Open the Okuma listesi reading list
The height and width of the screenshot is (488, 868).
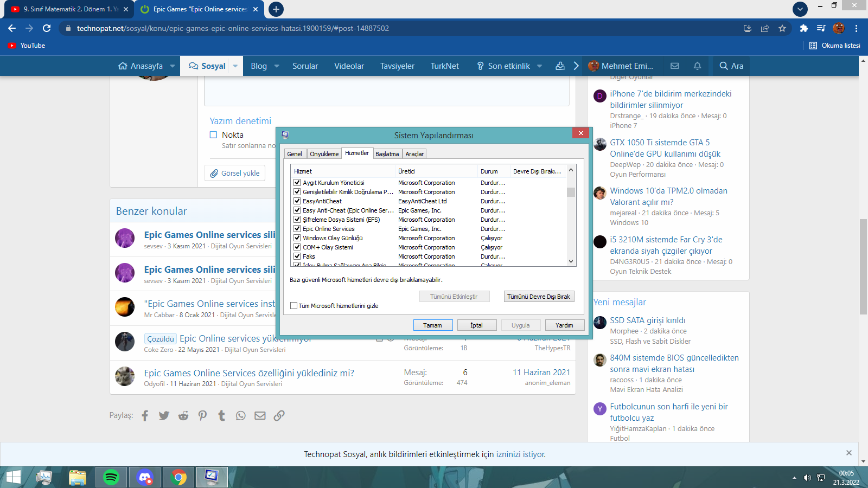(835, 46)
